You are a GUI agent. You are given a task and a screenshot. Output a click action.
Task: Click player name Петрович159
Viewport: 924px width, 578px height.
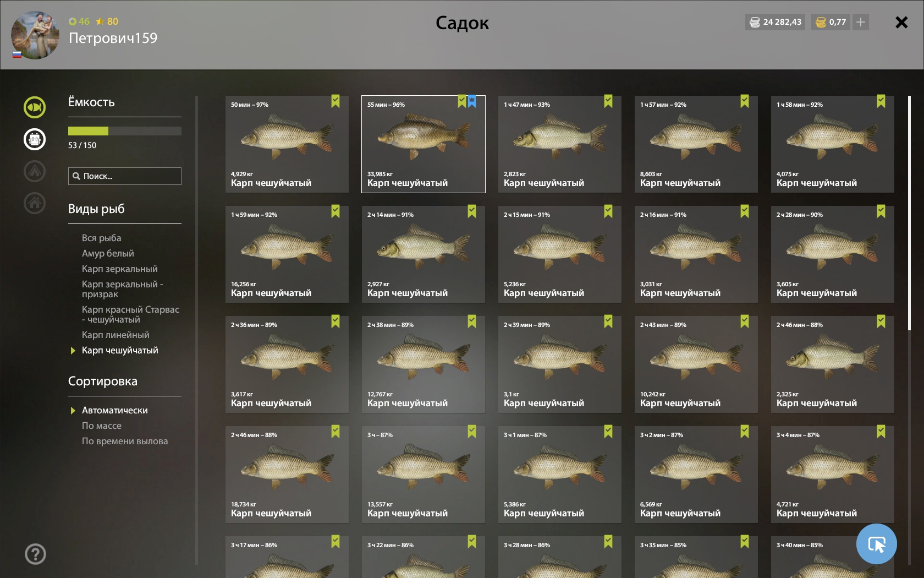113,38
